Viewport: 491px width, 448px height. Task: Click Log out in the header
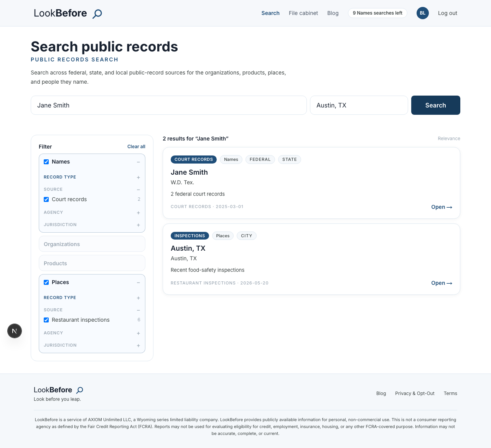pos(448,13)
